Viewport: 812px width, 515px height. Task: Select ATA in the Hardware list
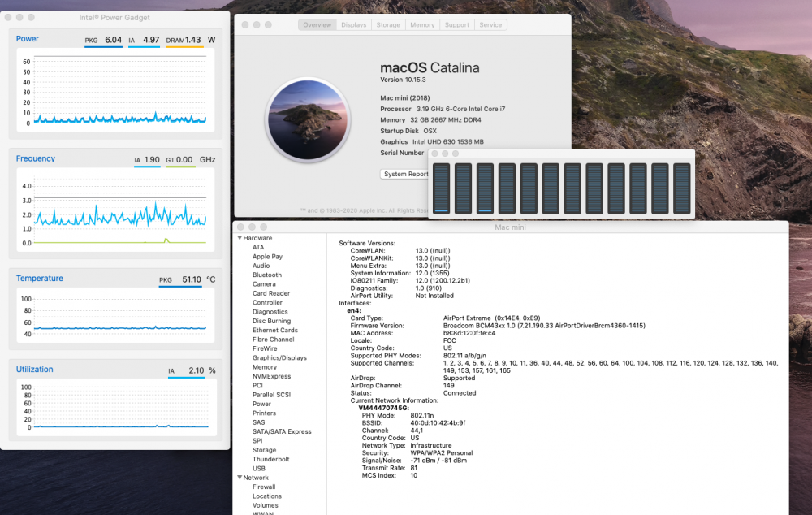click(x=258, y=247)
